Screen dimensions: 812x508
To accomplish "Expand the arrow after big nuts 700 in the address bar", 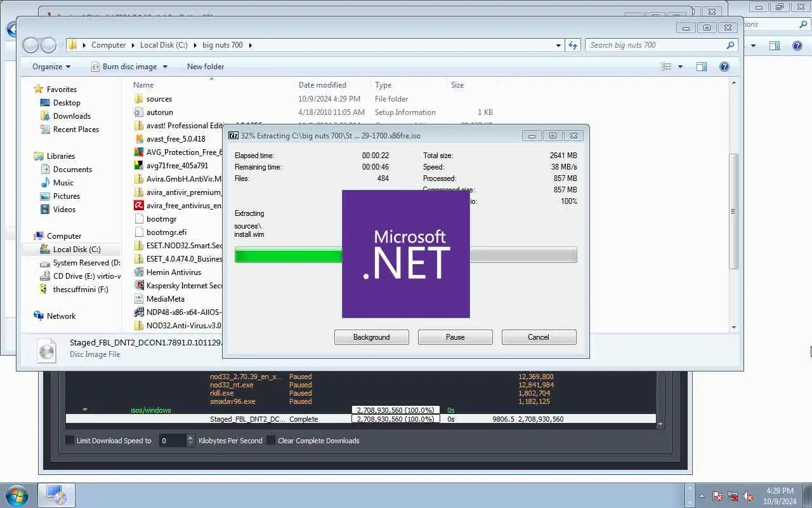I will (250, 45).
